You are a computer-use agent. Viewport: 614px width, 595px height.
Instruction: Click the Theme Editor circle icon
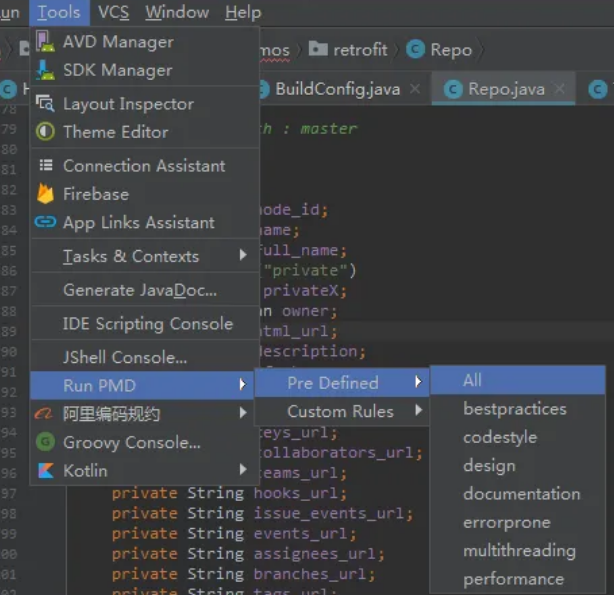[45, 132]
